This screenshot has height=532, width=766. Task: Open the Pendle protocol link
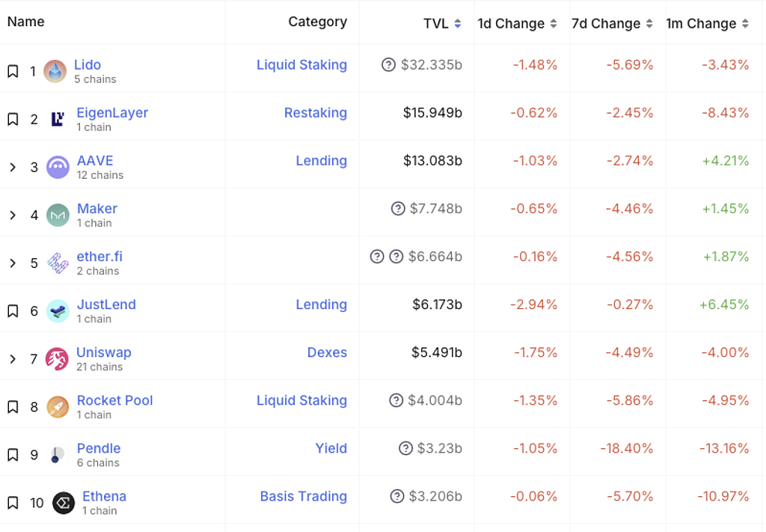pyautogui.click(x=99, y=448)
